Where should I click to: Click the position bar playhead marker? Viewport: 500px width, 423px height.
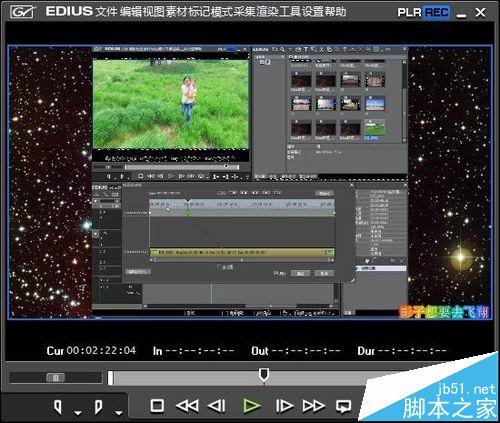tap(264, 375)
